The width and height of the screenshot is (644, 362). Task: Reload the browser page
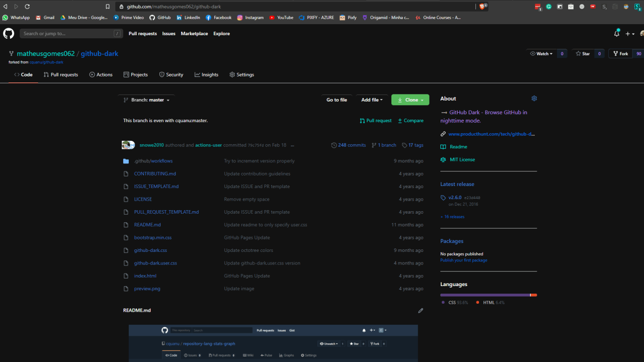click(x=27, y=7)
